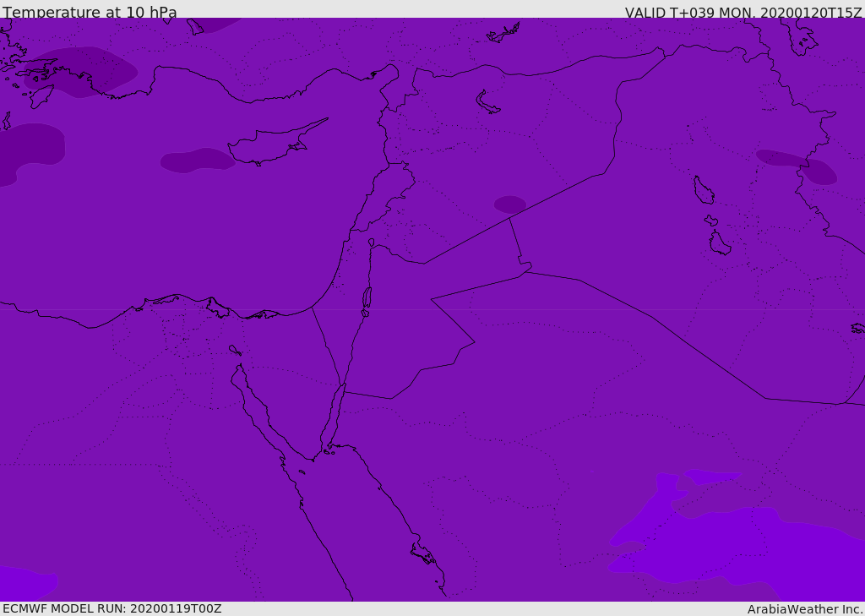Click the 'ArabiaWeather Inc' credit text
The height and width of the screenshot is (616, 865).
pyautogui.click(x=804, y=609)
